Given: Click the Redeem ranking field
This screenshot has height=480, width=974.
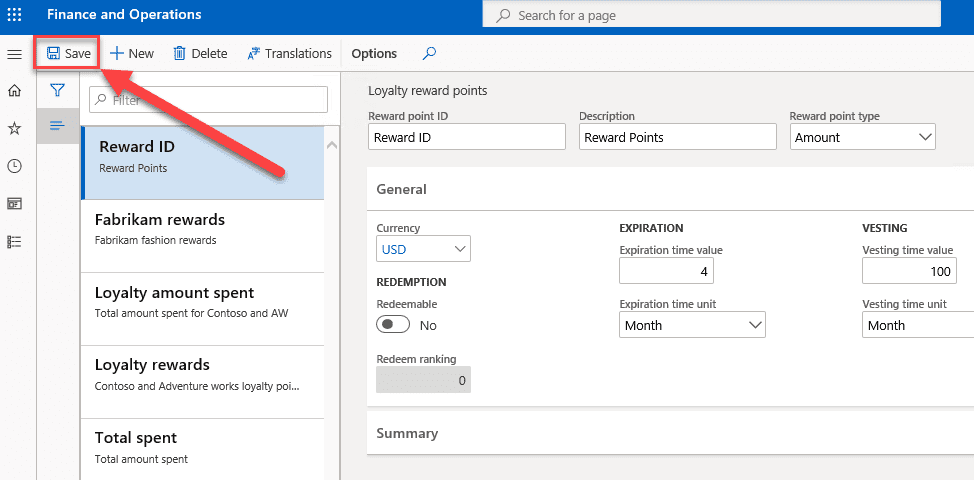Looking at the screenshot, I should point(424,379).
